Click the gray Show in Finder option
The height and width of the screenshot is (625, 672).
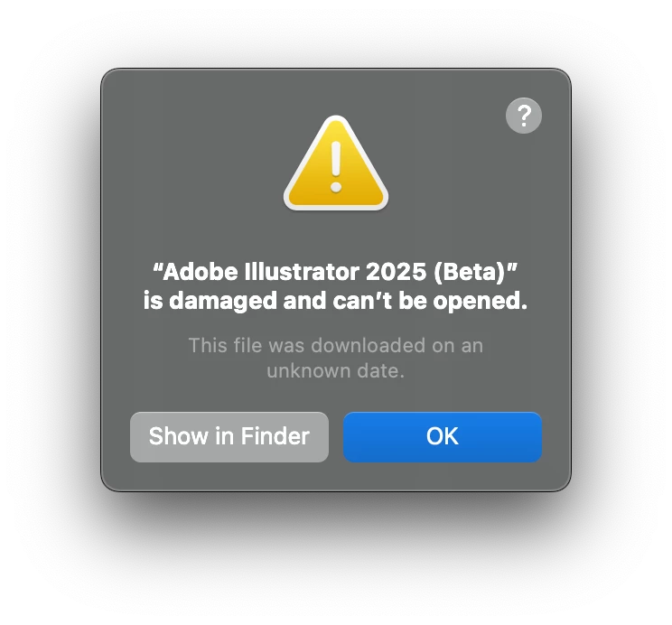(x=229, y=437)
